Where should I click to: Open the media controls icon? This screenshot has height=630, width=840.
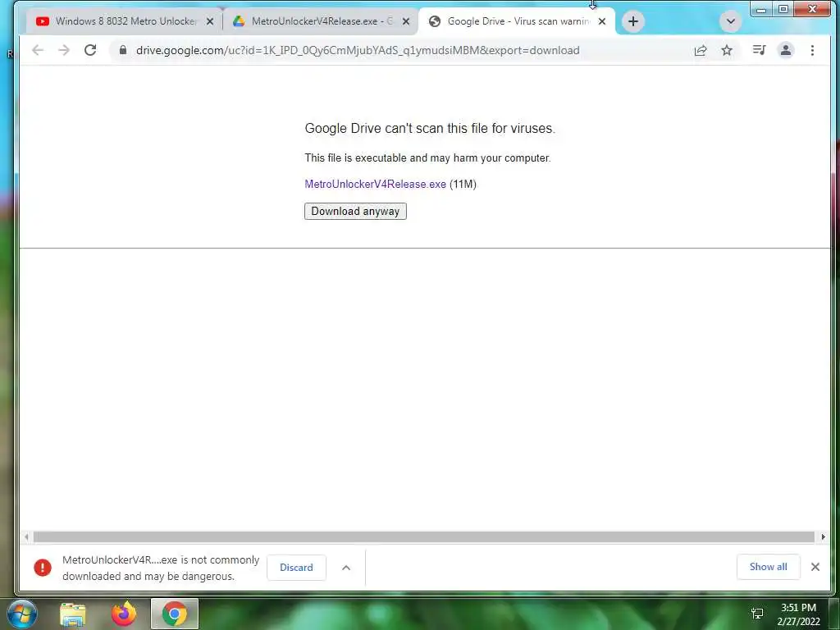759,50
